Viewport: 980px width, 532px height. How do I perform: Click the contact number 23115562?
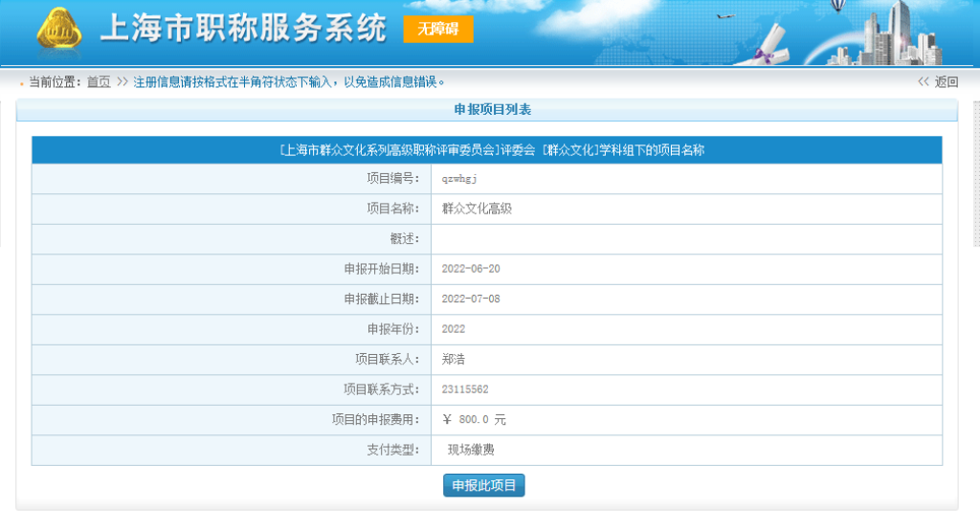pyautogui.click(x=466, y=389)
